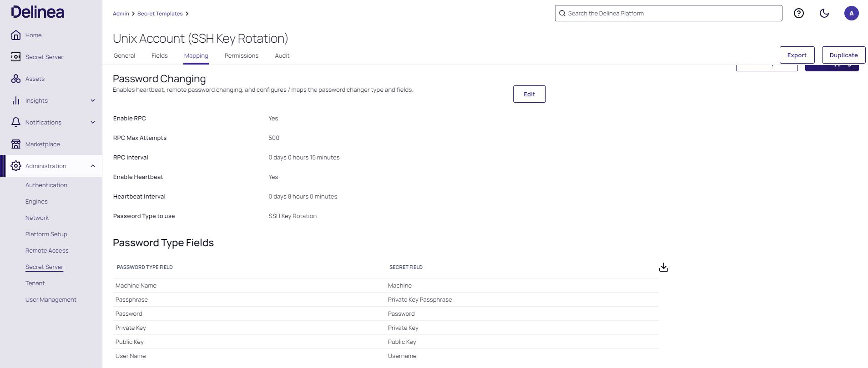The height and width of the screenshot is (368, 868).
Task: Switch to the Fields tab
Action: pos(159,56)
